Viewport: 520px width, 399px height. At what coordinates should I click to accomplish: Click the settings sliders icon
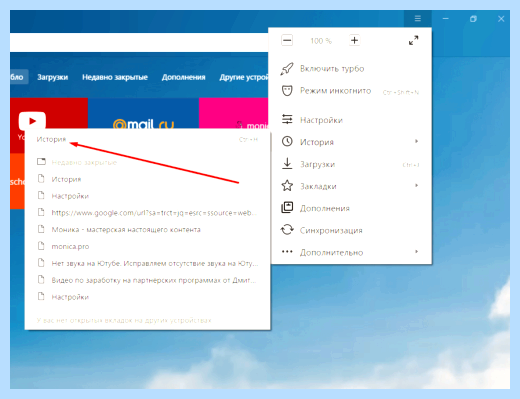(x=287, y=119)
